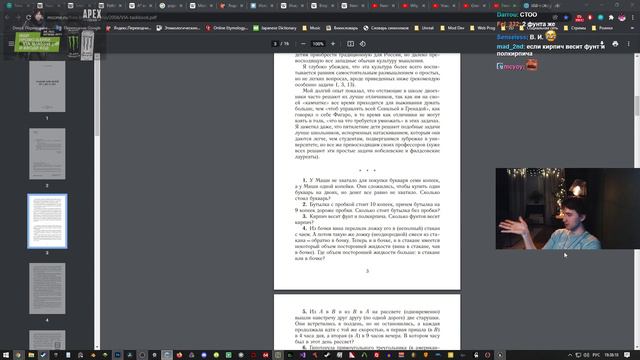The width and height of the screenshot is (640, 360).
Task: Click the PDF document vertical scrollbar thumb
Action: coord(637,105)
